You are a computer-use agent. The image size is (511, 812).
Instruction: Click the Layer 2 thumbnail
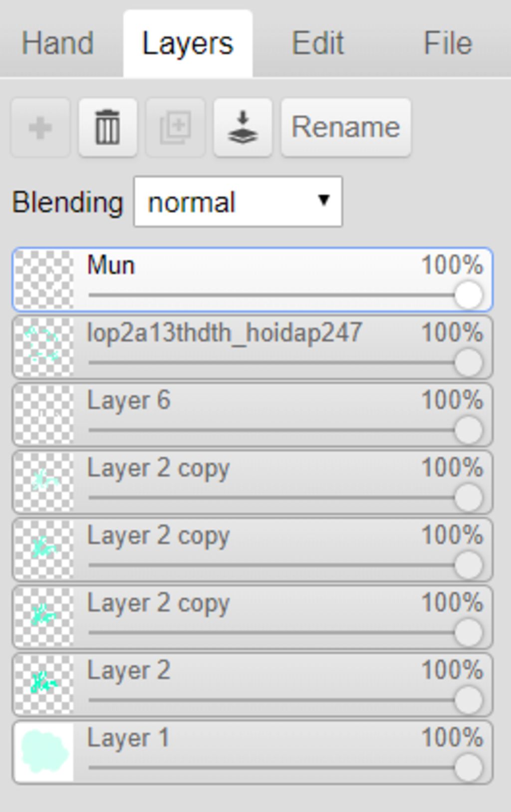tap(44, 684)
